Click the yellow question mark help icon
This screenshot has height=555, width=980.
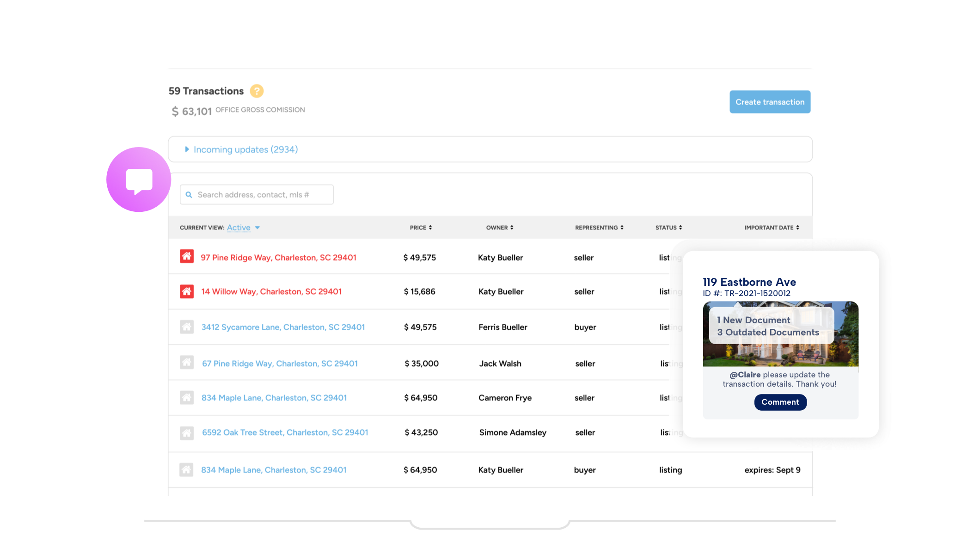click(257, 91)
